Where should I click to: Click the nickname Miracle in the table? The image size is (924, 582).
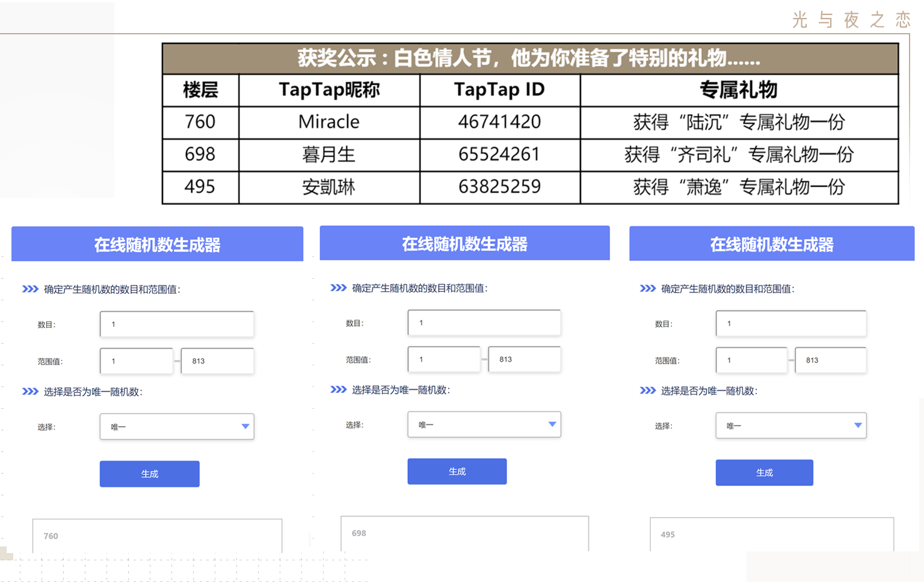[329, 122]
